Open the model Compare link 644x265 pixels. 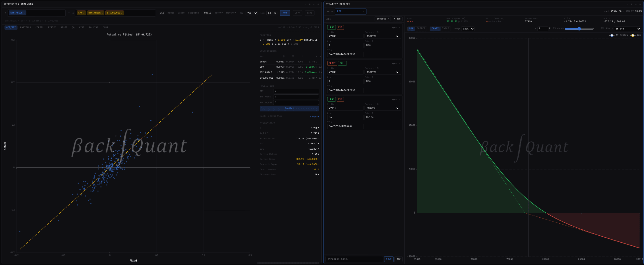pyautogui.click(x=314, y=117)
